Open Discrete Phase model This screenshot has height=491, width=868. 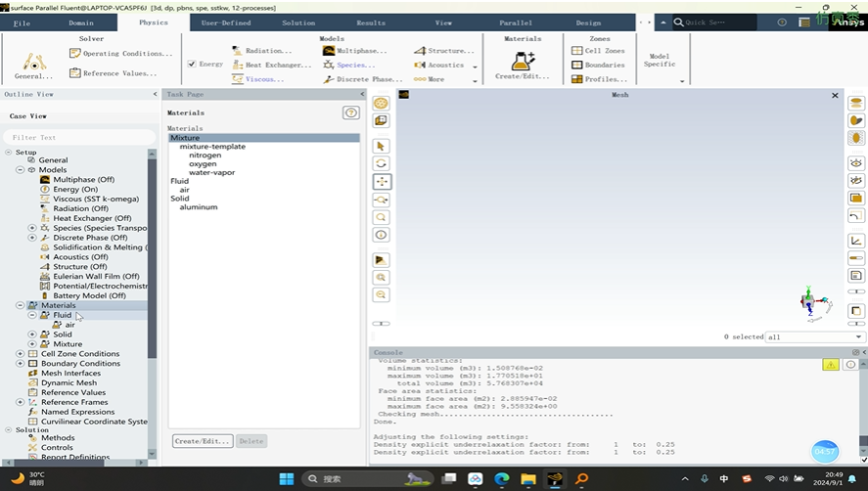click(363, 79)
